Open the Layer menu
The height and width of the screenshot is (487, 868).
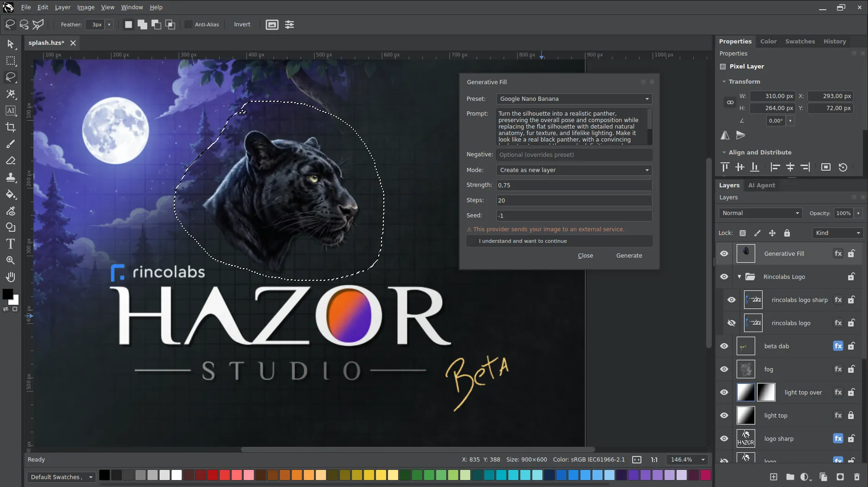click(62, 7)
